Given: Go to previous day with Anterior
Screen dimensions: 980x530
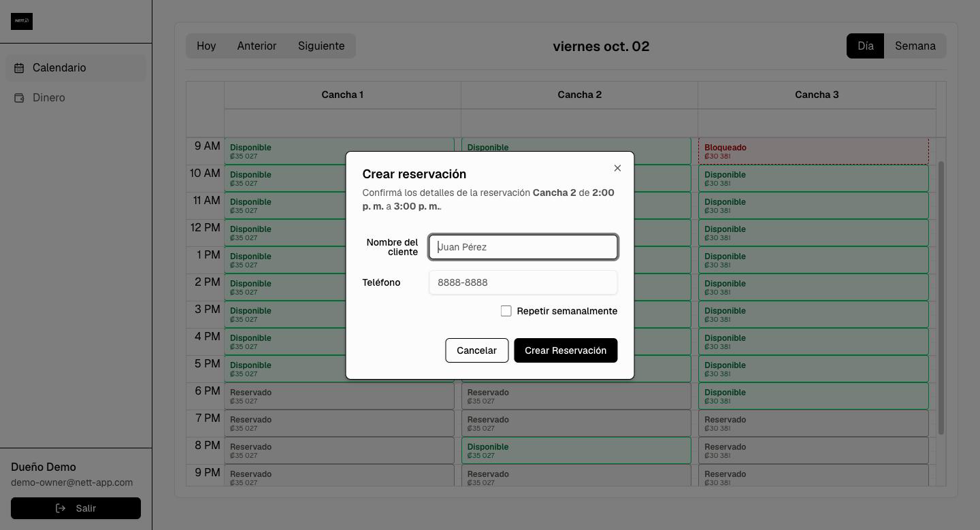Looking at the screenshot, I should point(257,46).
